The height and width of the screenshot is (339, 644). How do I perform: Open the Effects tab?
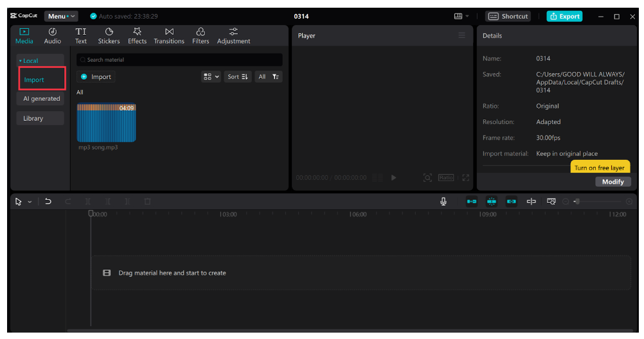click(137, 36)
